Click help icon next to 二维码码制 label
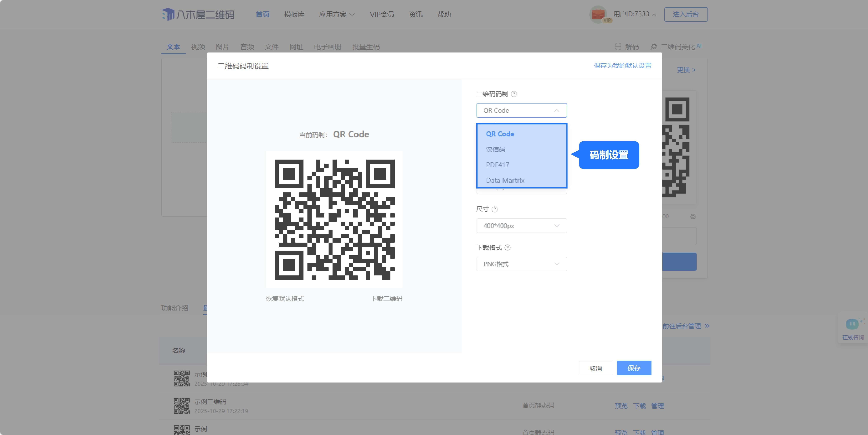 (x=514, y=94)
